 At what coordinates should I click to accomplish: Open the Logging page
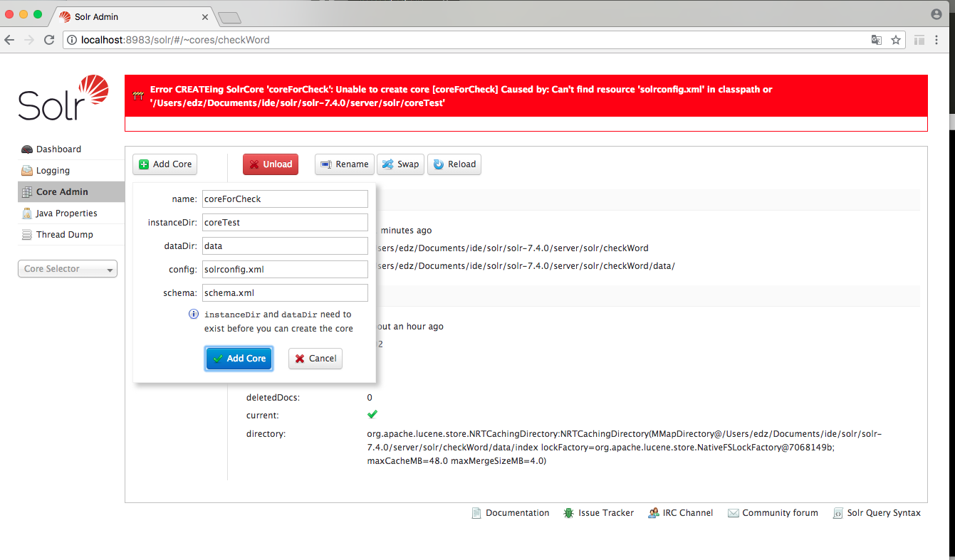coord(53,171)
